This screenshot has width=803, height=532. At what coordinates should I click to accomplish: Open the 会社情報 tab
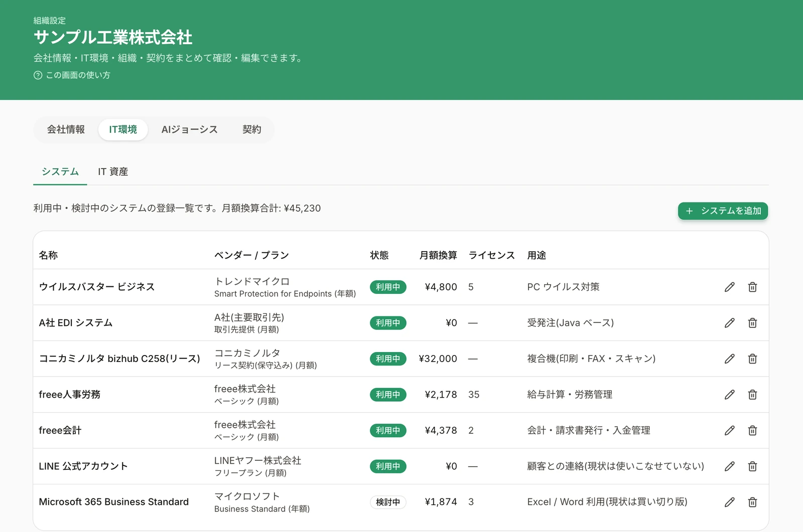coord(66,129)
